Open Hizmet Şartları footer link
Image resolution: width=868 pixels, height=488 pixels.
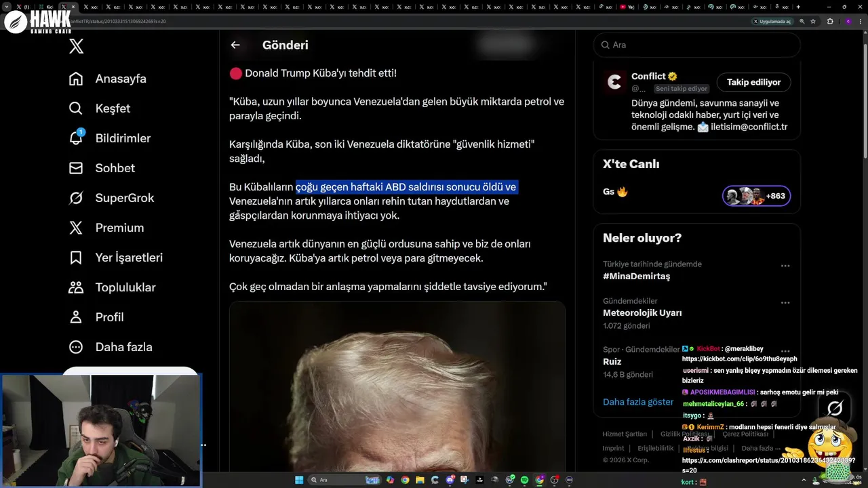coord(625,434)
